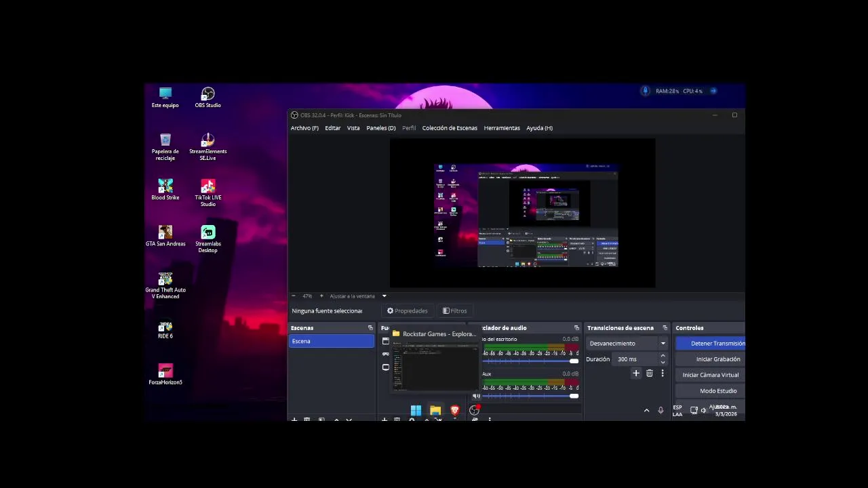Select the StreamElements SE.Live shortcut
The image size is (868, 488).
pyautogui.click(x=208, y=146)
